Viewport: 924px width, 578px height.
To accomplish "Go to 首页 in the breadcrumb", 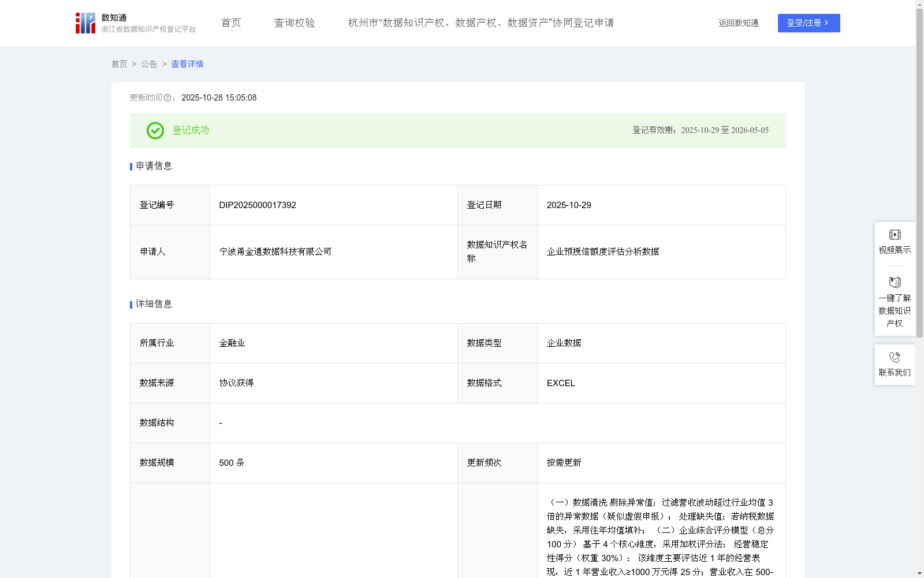I will [x=119, y=64].
